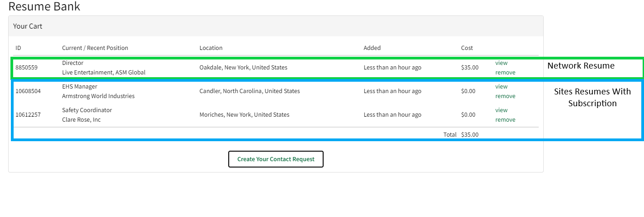644x217 pixels.
Task: Remove the EHS Manager resume from cart
Action: pos(505,96)
